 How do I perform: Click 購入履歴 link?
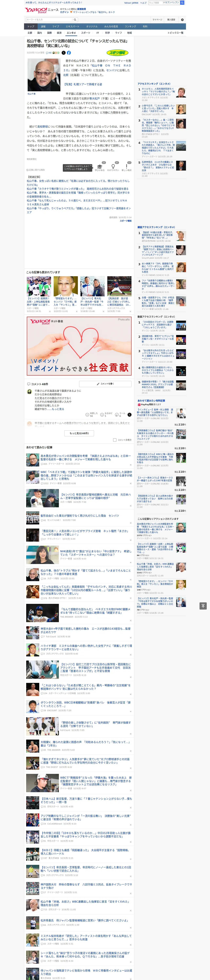pyautogui.click(x=171, y=20)
